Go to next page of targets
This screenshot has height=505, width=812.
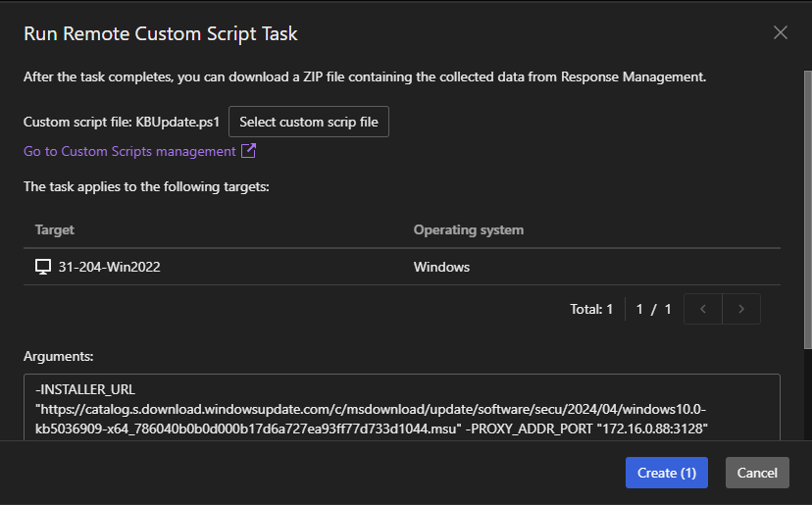click(741, 309)
